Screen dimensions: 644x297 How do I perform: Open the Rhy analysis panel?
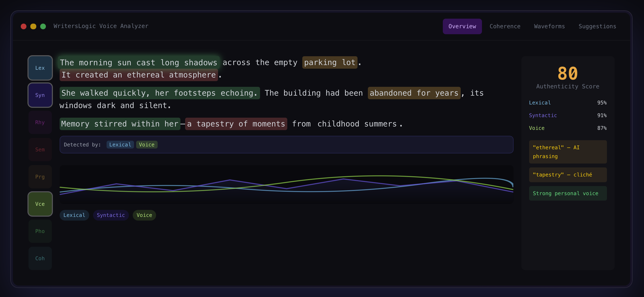(x=40, y=122)
